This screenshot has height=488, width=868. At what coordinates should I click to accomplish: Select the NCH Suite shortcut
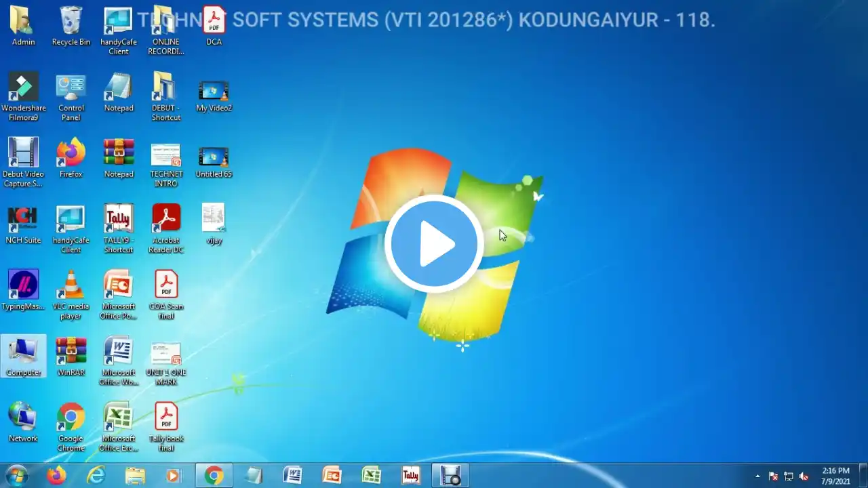point(23,224)
